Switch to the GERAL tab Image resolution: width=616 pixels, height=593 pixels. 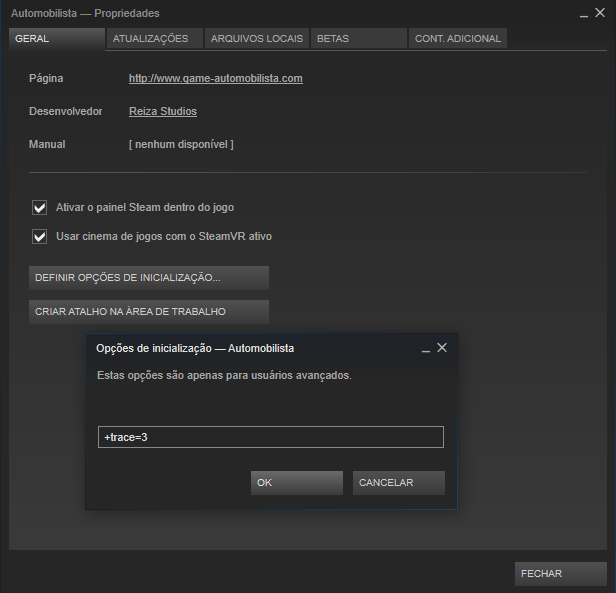(57, 39)
